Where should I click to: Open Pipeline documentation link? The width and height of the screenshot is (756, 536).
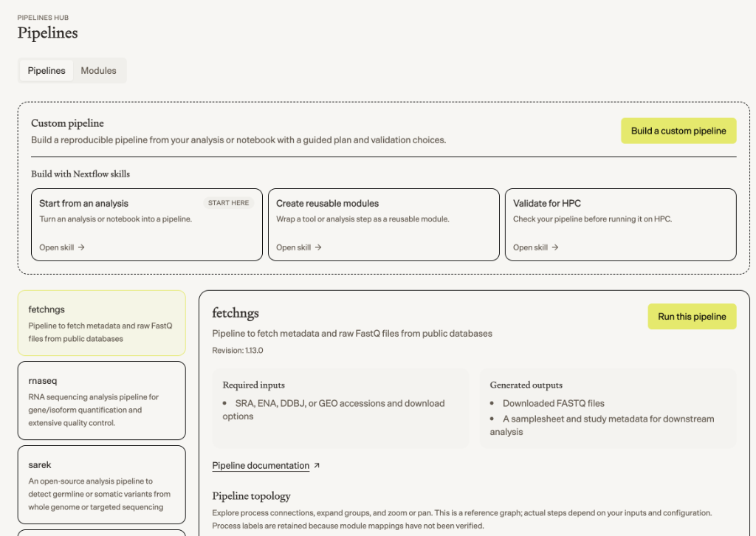(x=261, y=466)
